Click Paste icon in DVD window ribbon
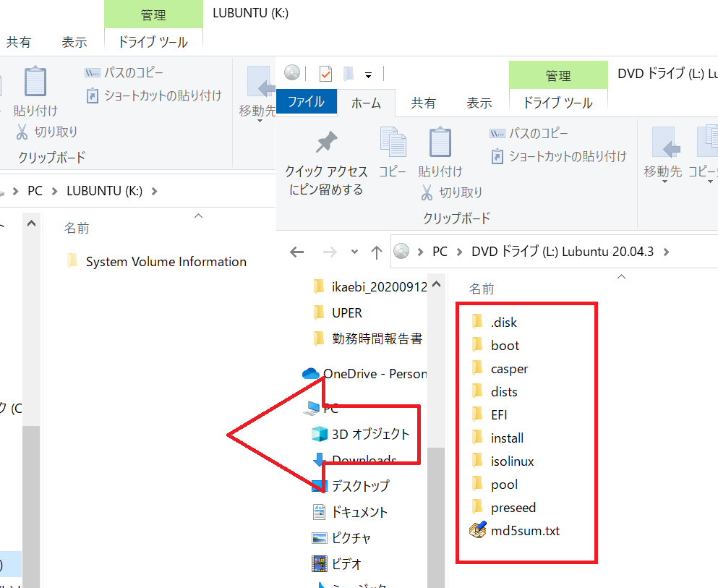718x588 pixels. click(x=440, y=142)
